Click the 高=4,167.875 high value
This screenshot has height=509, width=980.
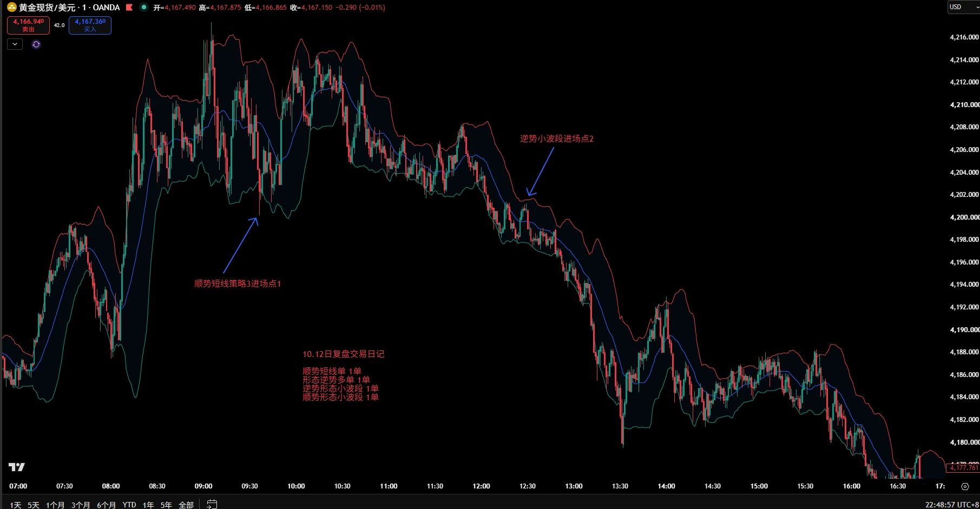(x=220, y=8)
